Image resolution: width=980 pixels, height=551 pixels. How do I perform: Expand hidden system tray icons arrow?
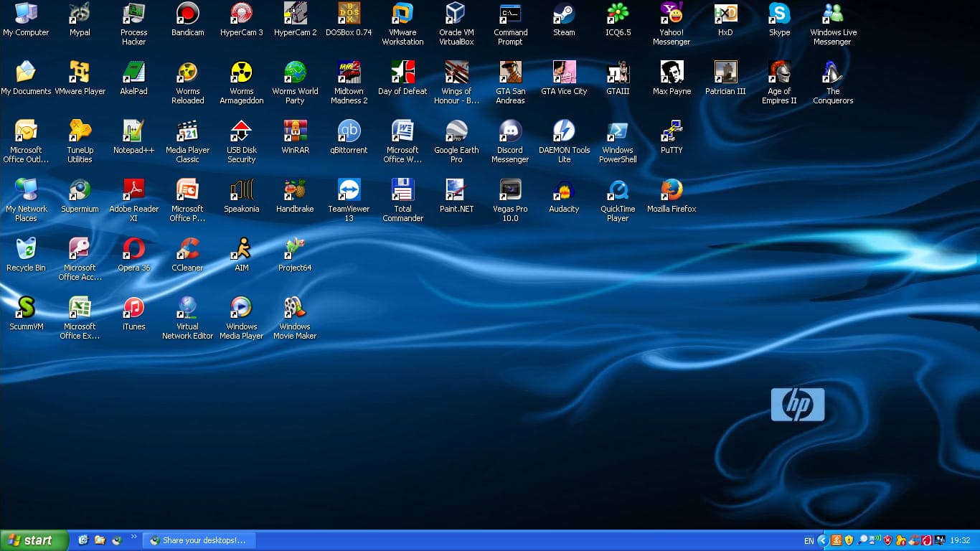tap(823, 540)
